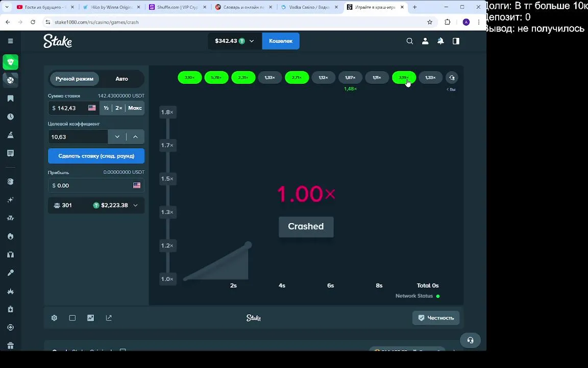This screenshot has width=588, height=368.
Task: Open the 1,87× result chip
Action: click(x=350, y=78)
